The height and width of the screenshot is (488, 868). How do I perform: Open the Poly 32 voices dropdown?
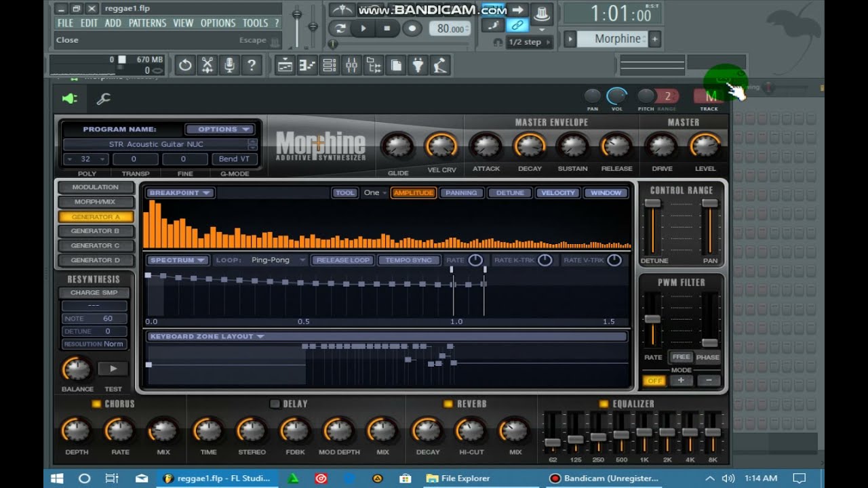pyautogui.click(x=85, y=159)
